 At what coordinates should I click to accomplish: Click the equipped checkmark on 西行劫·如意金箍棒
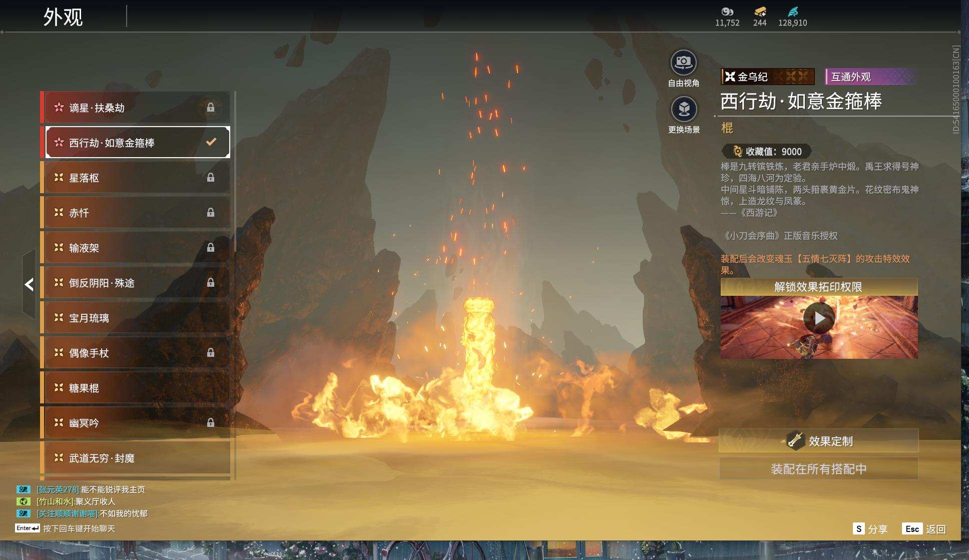211,142
